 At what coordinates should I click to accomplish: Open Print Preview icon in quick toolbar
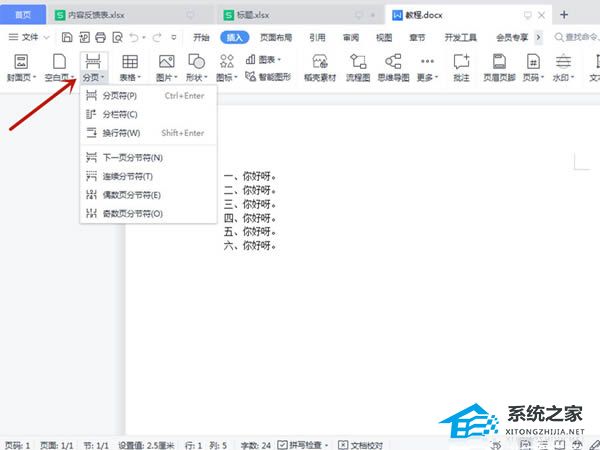pyautogui.click(x=117, y=37)
